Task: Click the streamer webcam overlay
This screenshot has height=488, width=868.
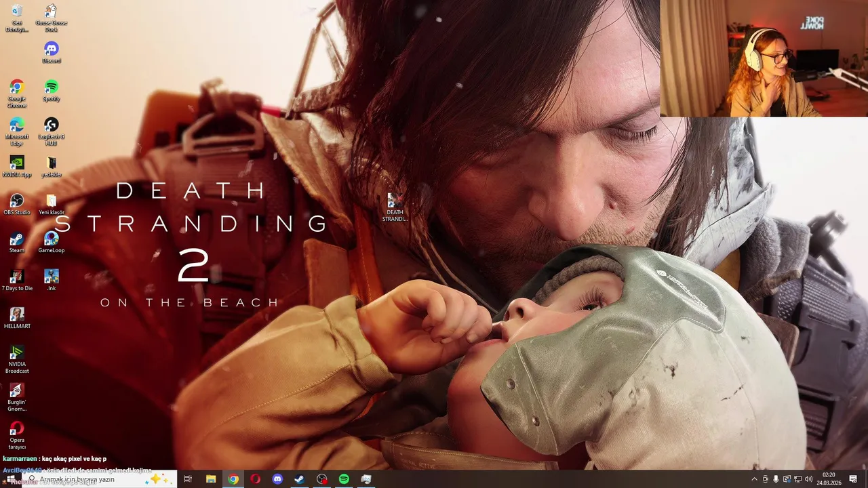Action: pyautogui.click(x=764, y=58)
